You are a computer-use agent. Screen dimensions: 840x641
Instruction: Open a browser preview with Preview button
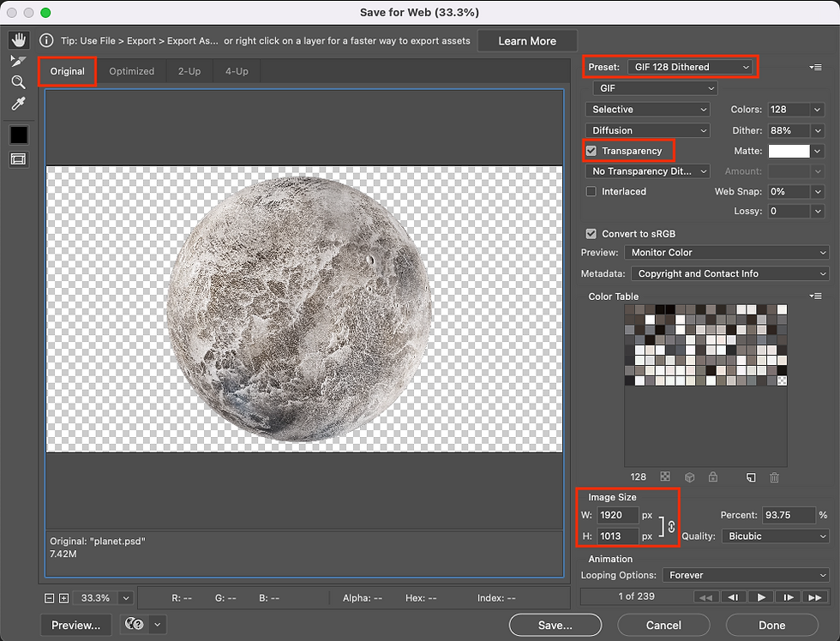point(75,625)
